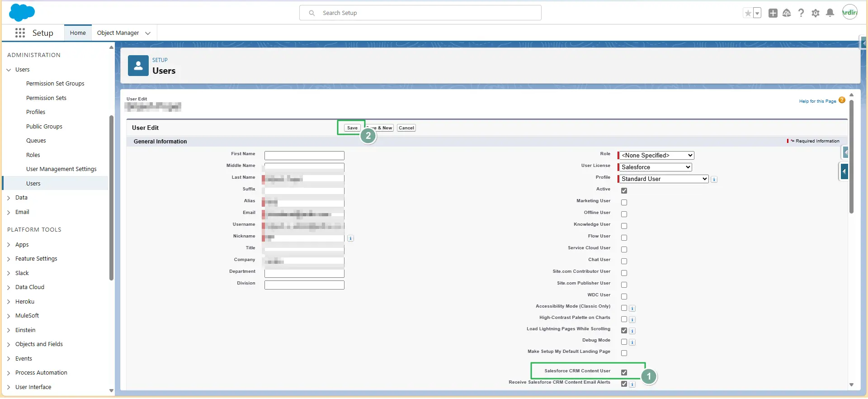Click the SETUP breadcrumb link
868x399 pixels.
click(x=160, y=60)
